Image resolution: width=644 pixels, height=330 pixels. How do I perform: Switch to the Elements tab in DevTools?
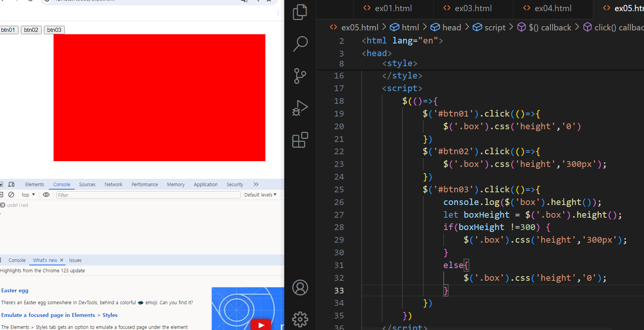pos(35,184)
